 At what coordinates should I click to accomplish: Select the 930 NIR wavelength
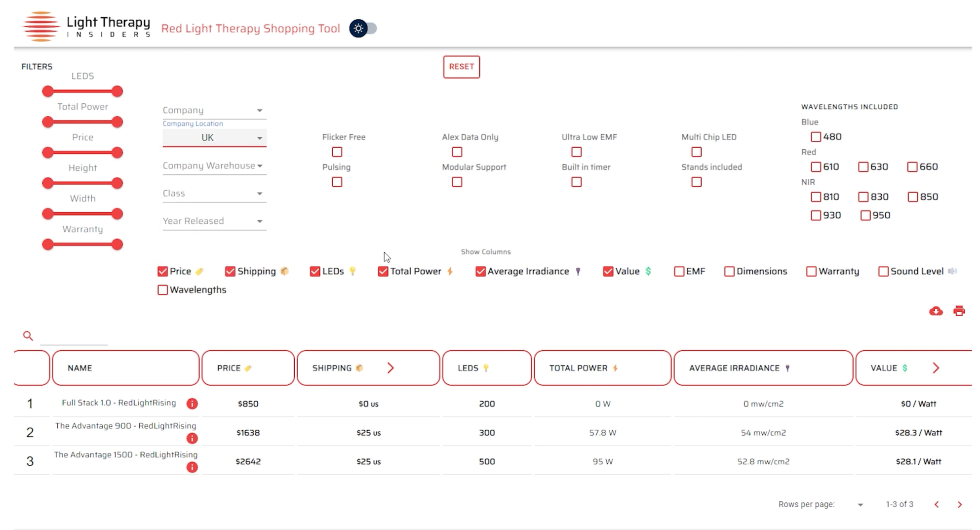816,215
